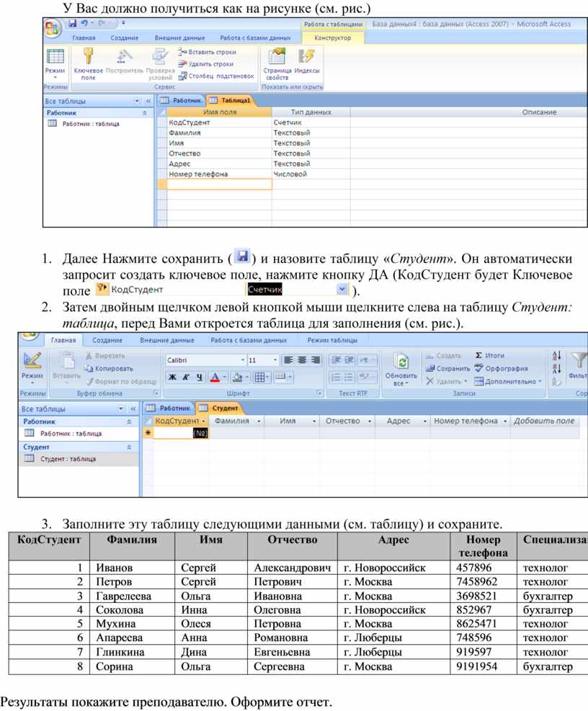The width and height of the screenshot is (588, 711).
Task: Toggle right text alignment
Action: pyautogui.click(x=316, y=360)
